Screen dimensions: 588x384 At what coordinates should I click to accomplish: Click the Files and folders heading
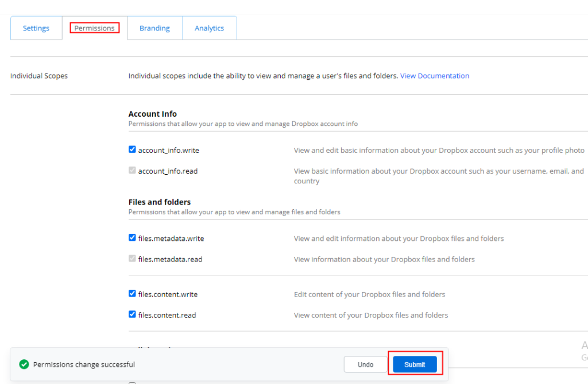tap(160, 202)
